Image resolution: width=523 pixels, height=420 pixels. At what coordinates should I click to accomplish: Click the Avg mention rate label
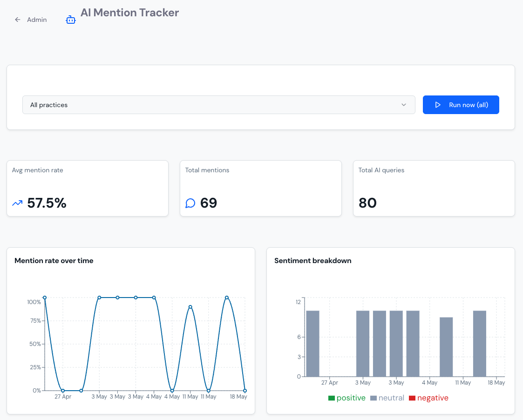37,170
